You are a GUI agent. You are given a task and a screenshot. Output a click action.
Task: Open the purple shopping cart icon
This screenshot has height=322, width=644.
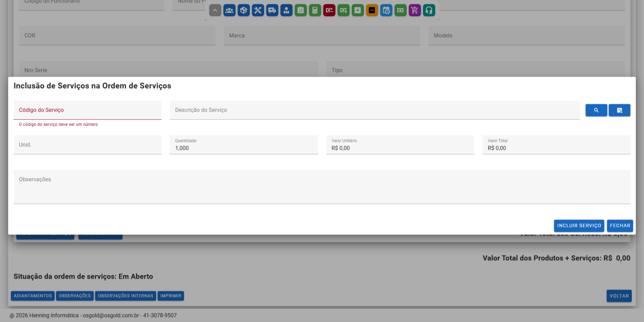pos(415,10)
